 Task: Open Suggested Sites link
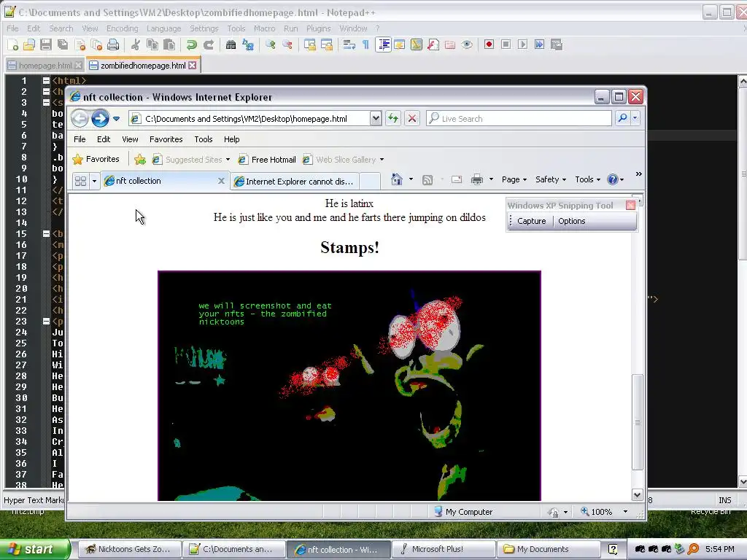pyautogui.click(x=190, y=160)
